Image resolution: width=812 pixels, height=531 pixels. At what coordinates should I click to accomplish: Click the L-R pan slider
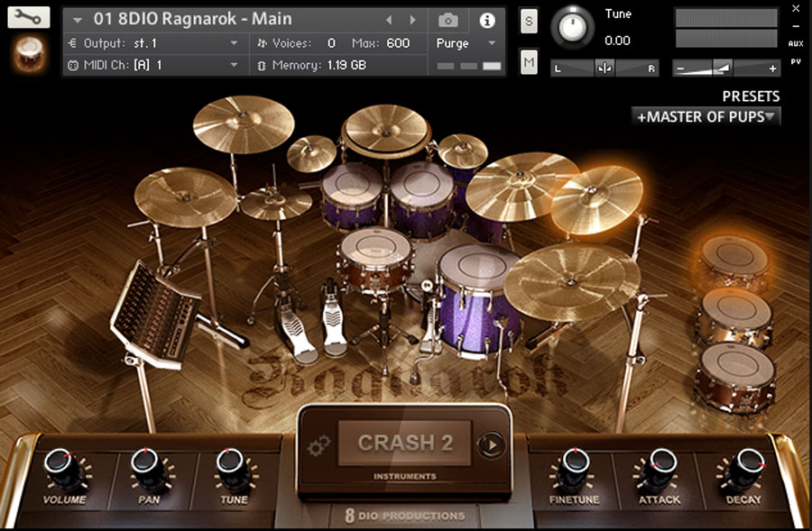[604, 68]
